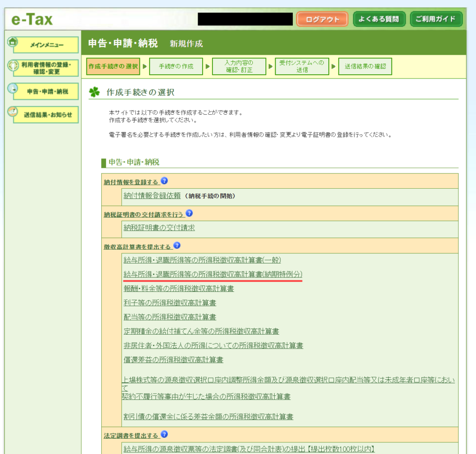
Task: Open 利用者情報の登録・確認・変更 menu
Action: 46,68
